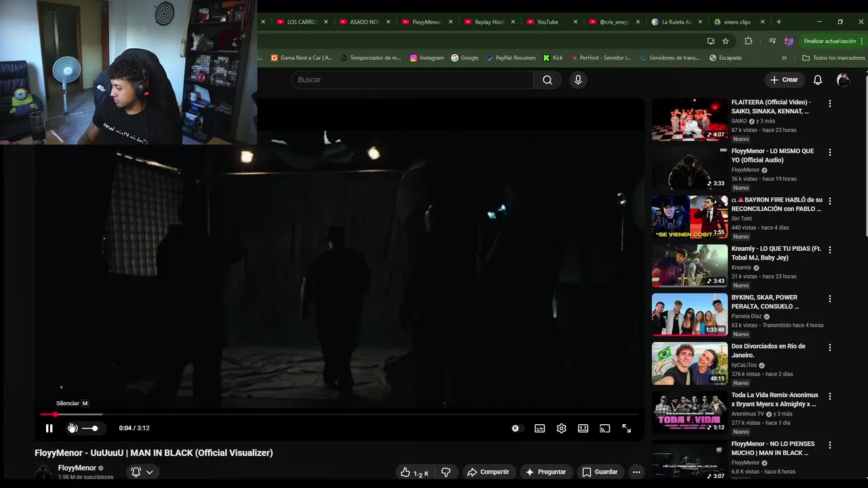This screenshot has height=488, width=868.
Task: Click the YouTube search field
Action: click(412, 80)
